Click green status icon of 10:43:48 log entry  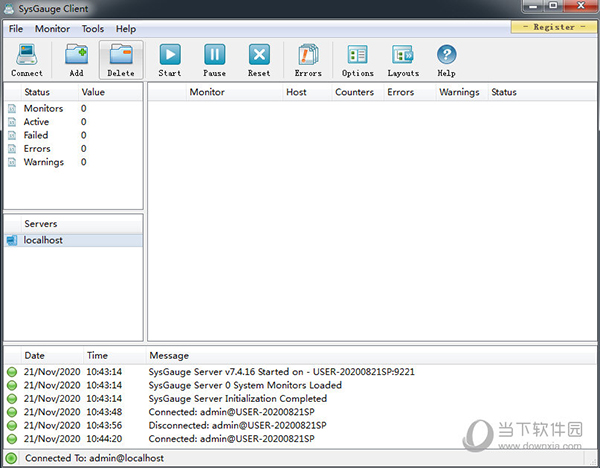pos(12,412)
